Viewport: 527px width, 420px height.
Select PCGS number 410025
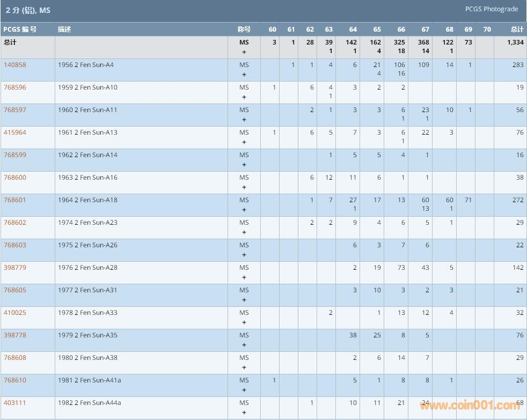[x=15, y=313]
